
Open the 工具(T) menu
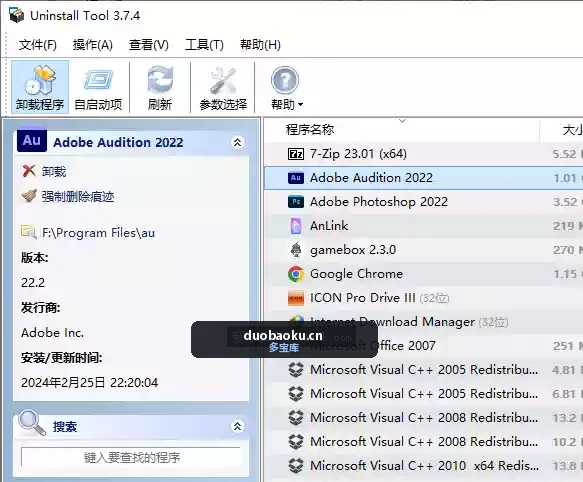point(204,45)
